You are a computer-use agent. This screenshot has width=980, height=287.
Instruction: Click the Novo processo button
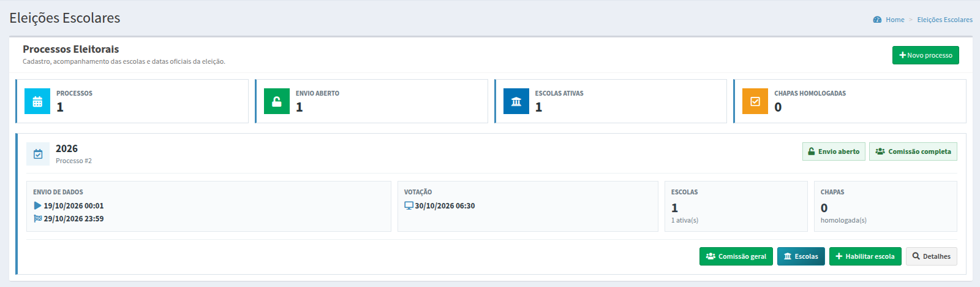pos(925,55)
